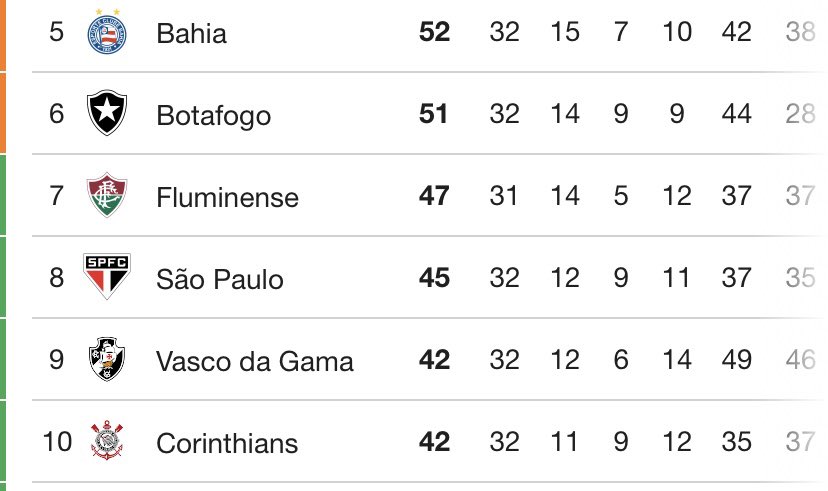Click the São Paulo SPFC crest
Image resolution: width=828 pixels, height=491 pixels.
(103, 278)
